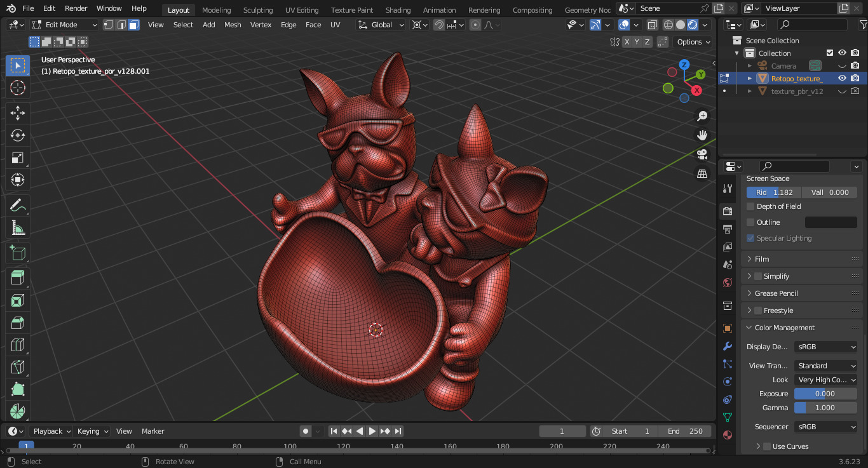Screen dimensions: 868x468
Task: Select the Bevel tool
Action: pos(18,323)
